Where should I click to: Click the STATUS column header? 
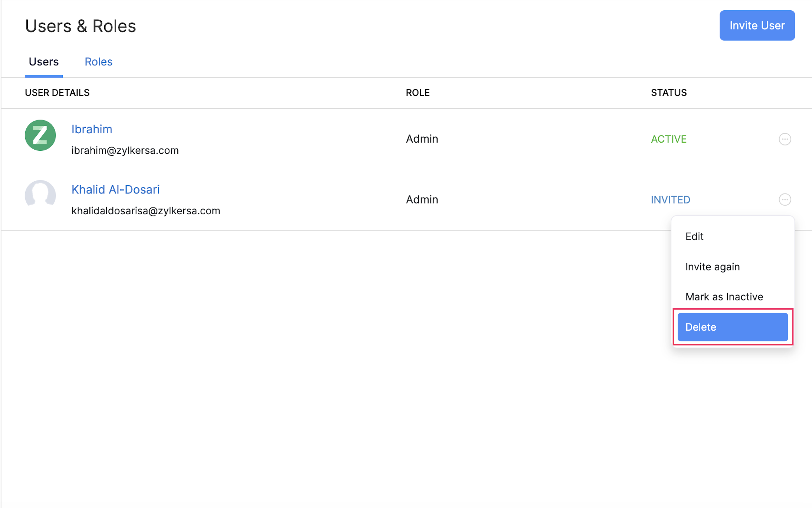[x=668, y=92]
